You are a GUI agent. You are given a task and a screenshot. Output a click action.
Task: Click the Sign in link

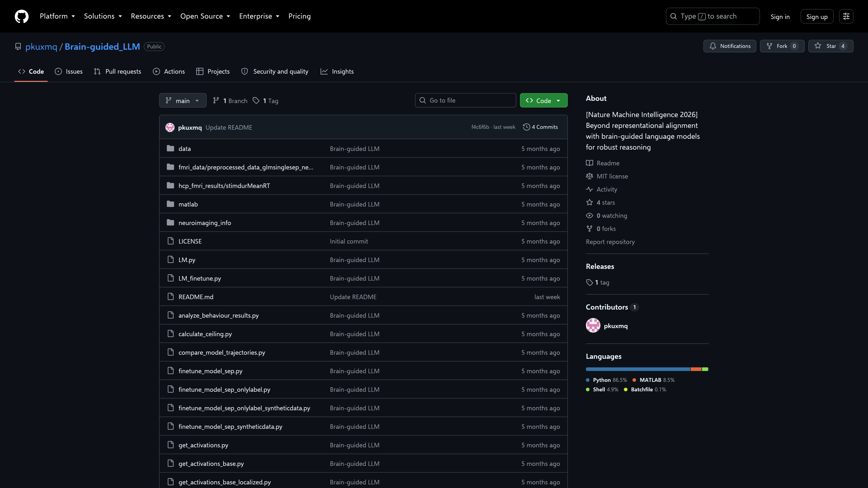(780, 16)
